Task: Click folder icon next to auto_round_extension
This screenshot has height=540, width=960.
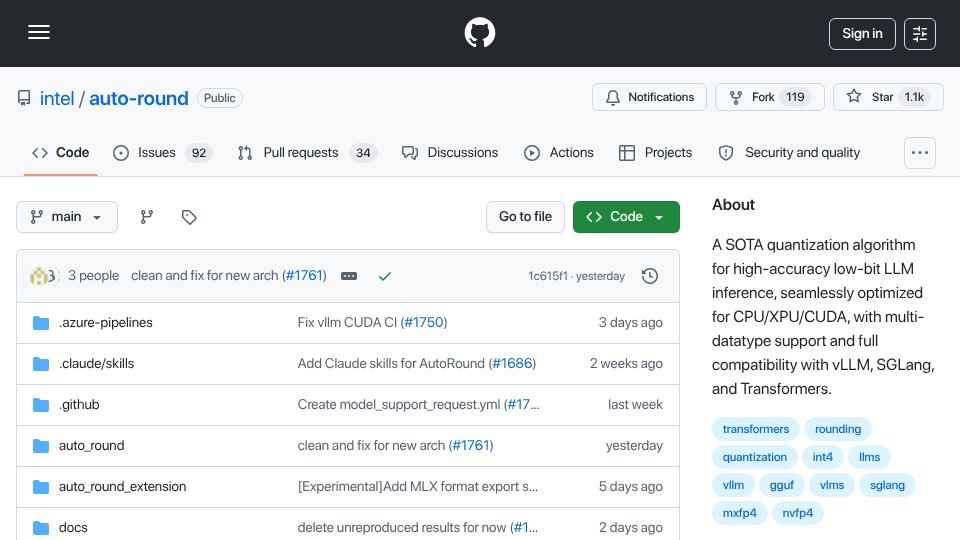Action: [x=41, y=487]
